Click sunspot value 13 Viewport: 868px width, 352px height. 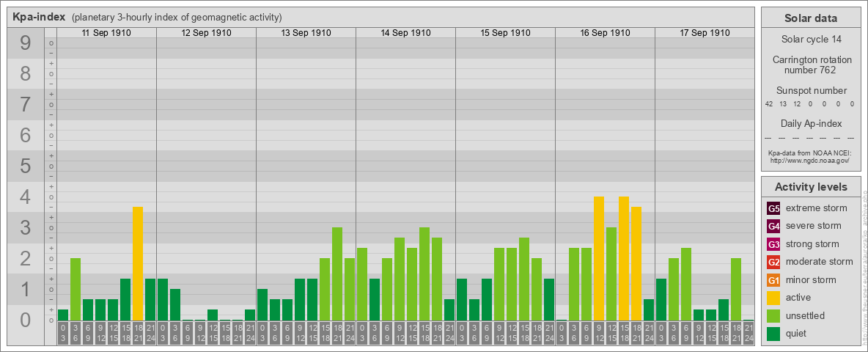783,104
